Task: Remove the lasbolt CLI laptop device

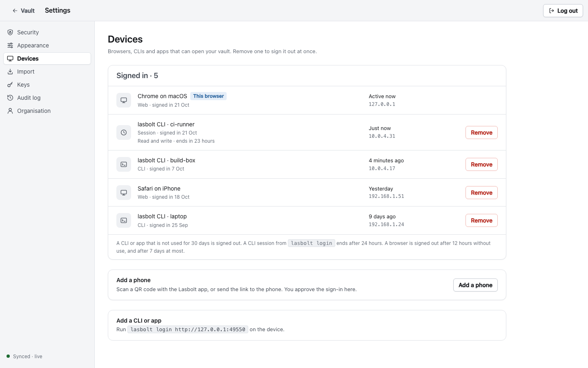Action: pyautogui.click(x=481, y=220)
